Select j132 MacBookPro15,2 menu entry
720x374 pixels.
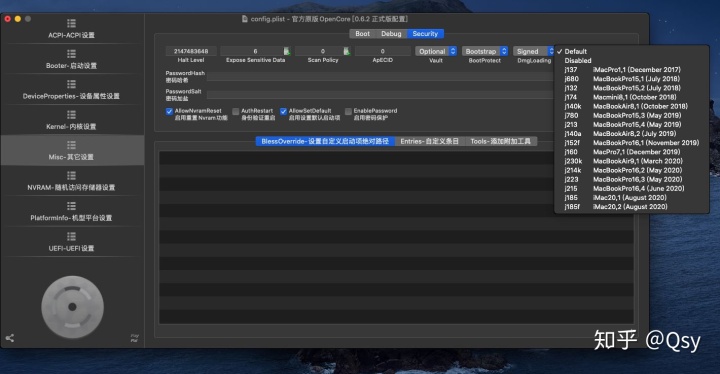pyautogui.click(x=631, y=88)
